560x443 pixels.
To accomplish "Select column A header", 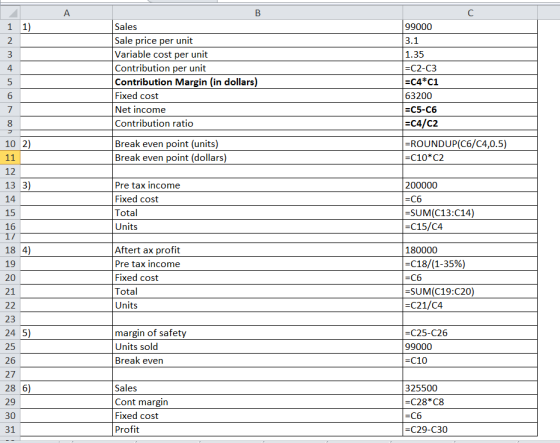I will [66, 13].
